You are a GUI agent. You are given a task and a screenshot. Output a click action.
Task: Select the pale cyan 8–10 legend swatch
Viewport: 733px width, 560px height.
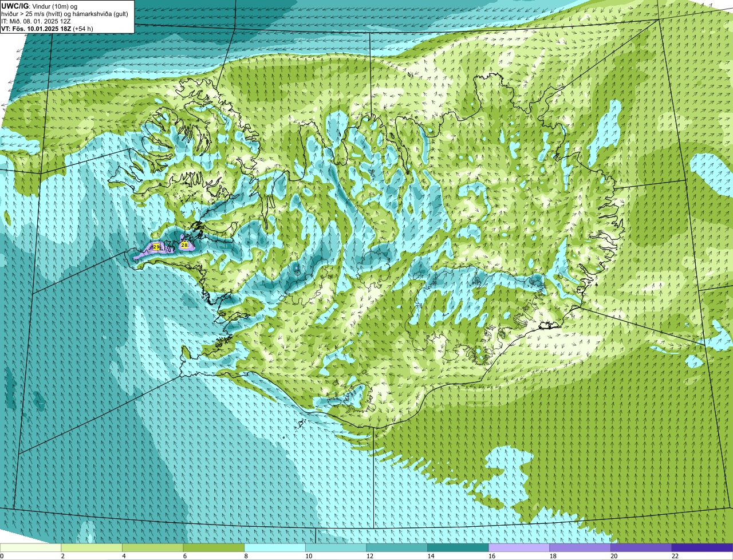(x=275, y=547)
